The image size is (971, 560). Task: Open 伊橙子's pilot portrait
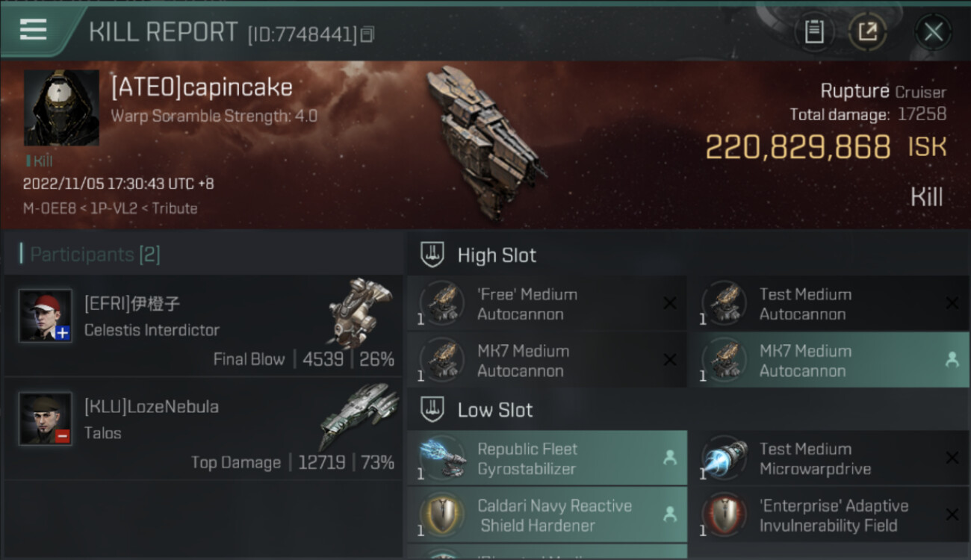point(46,316)
